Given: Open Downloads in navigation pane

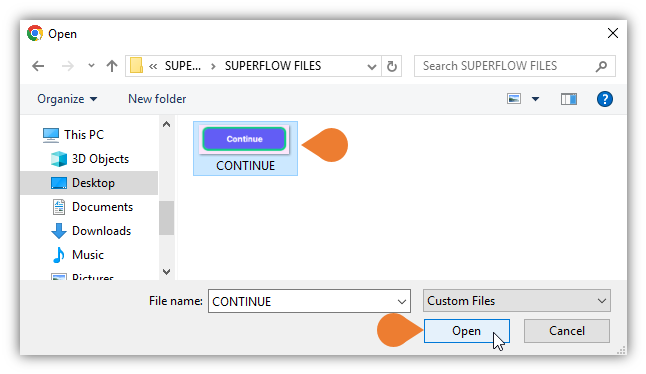Looking at the screenshot, I should (101, 231).
